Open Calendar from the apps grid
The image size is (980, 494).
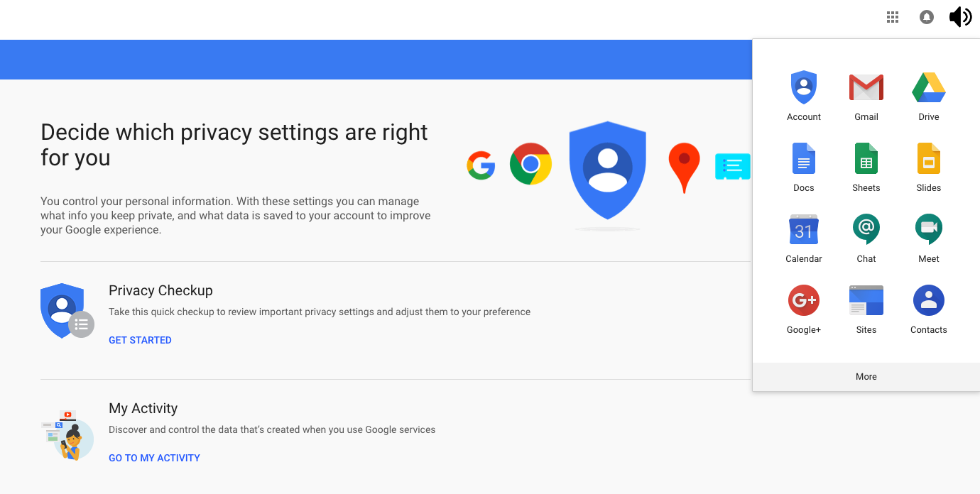804,238
